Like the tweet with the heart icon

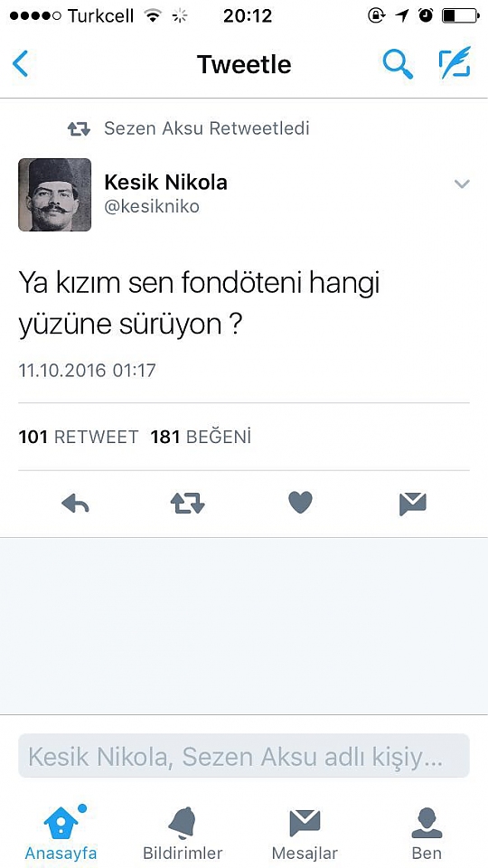tap(300, 503)
